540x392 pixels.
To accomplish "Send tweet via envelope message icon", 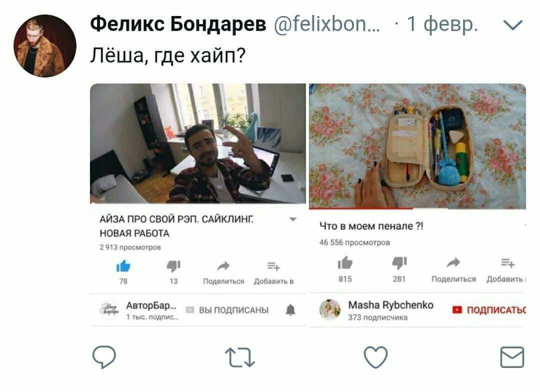I will [x=512, y=357].
